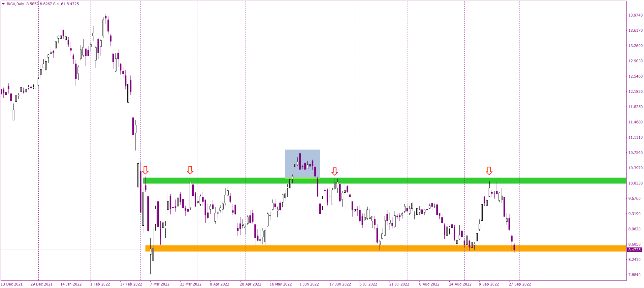Click the 14 Jan 2022 date label
Image resolution: width=644 pixels, height=288 pixels.
coord(71,284)
